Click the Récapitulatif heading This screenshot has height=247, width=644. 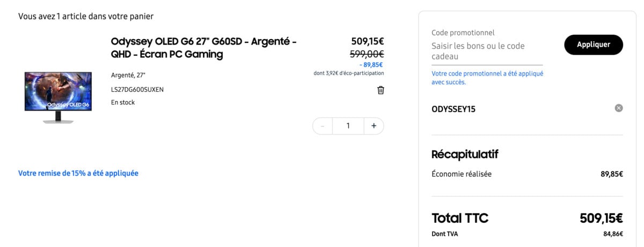tap(465, 154)
